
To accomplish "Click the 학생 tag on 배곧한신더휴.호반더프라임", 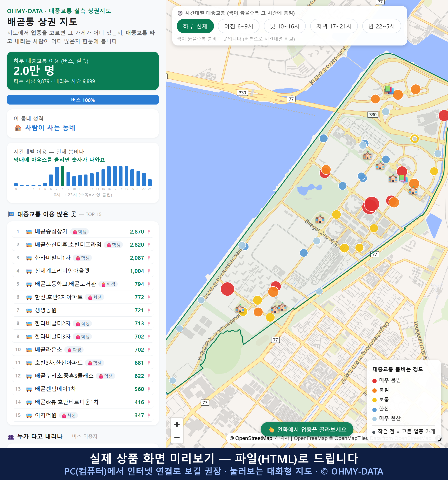I will [114, 245].
